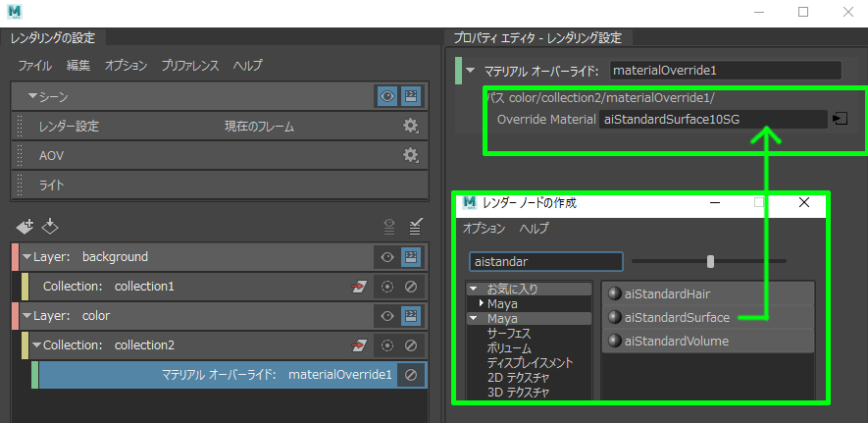Image resolution: width=868 pixels, height=423 pixels.
Task: Click the materialOverride1 name field
Action: pos(725,71)
